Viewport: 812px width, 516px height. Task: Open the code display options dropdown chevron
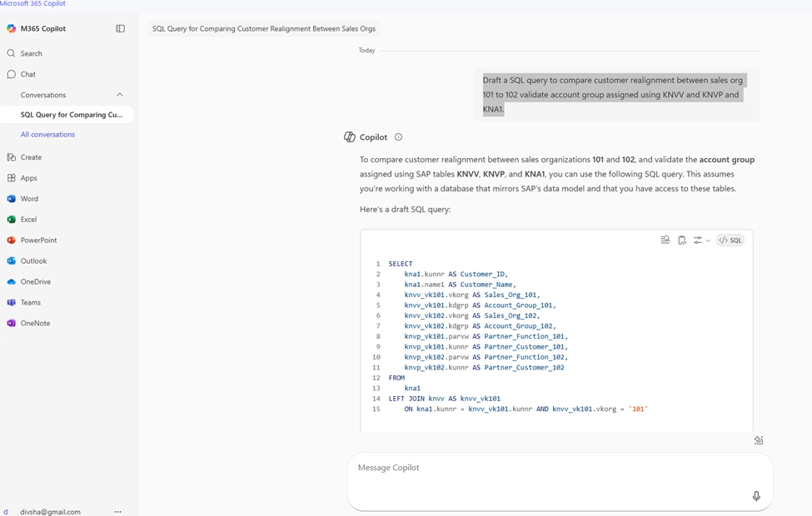coord(707,240)
